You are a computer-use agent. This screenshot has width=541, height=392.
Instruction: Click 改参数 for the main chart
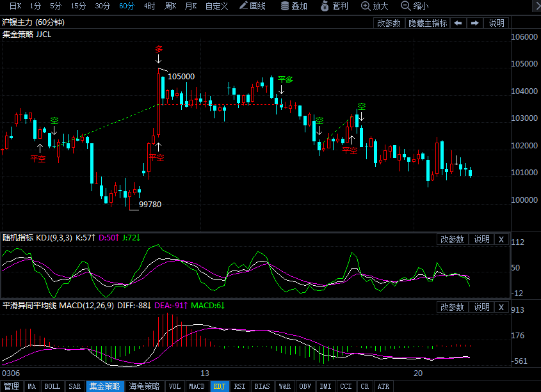(389, 23)
